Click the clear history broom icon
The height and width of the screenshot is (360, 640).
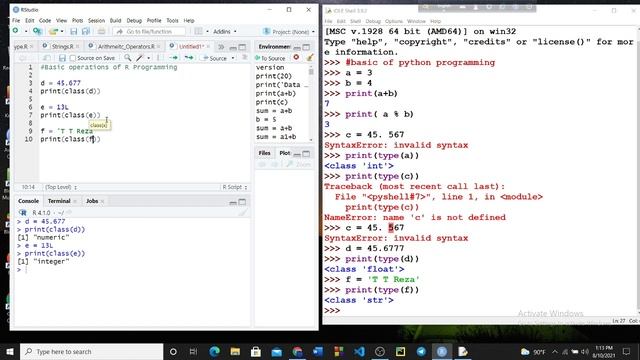310,58
